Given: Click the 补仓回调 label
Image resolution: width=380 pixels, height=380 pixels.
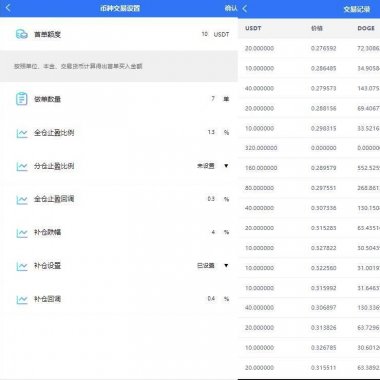Looking at the screenshot, I should [x=47, y=299].
